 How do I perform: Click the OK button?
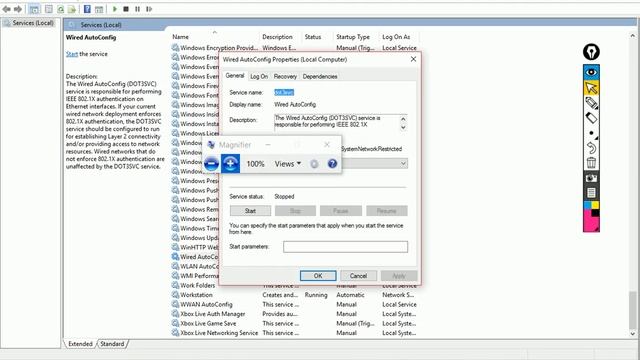point(318,276)
